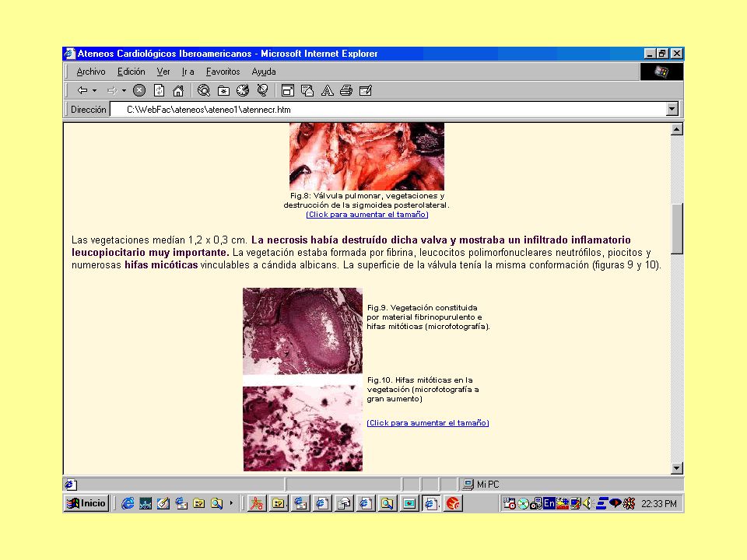Click the Fig.10 hyphae microphotograph
This screenshot has width=747, height=560.
click(303, 429)
